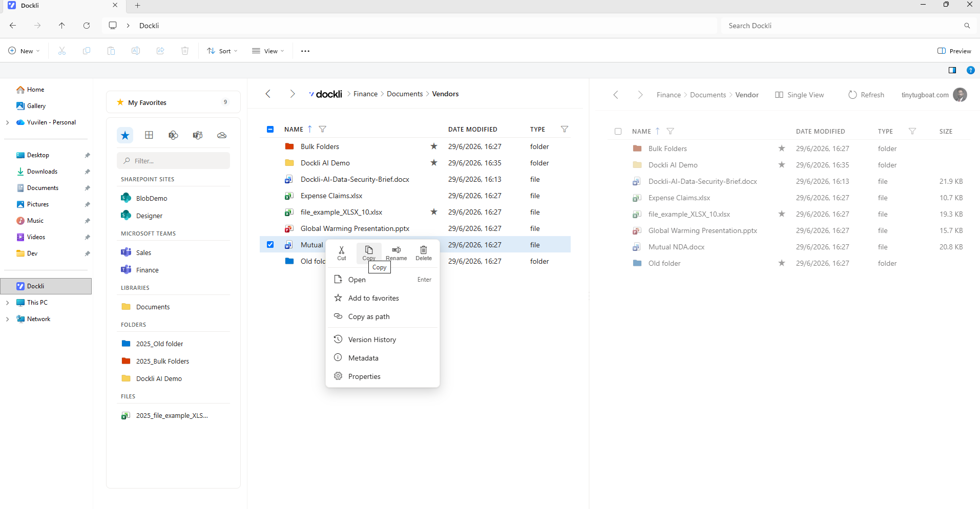Image resolution: width=980 pixels, height=509 pixels.
Task: Click the toolbar more options ellipsis
Action: [x=305, y=51]
